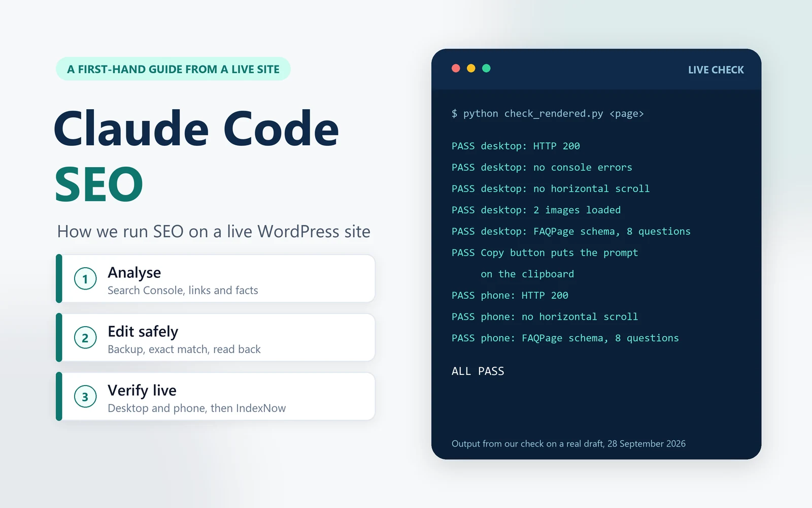Click "PASS phone: FAQPage schema, 8 questions"

[565, 338]
